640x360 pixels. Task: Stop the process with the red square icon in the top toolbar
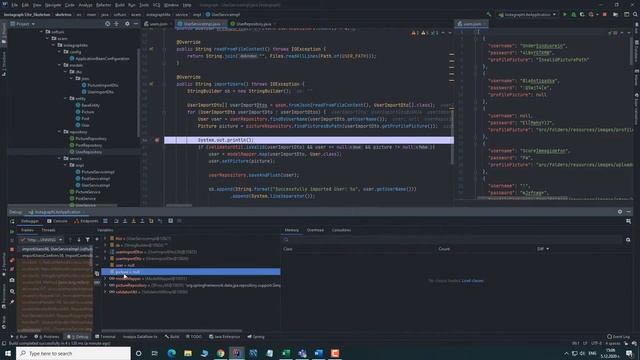pos(604,14)
